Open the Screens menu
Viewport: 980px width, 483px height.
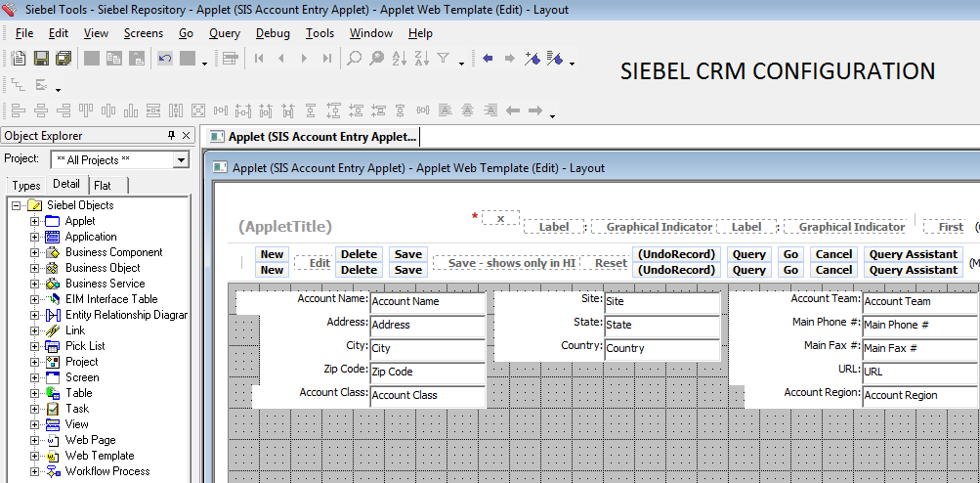(x=143, y=33)
